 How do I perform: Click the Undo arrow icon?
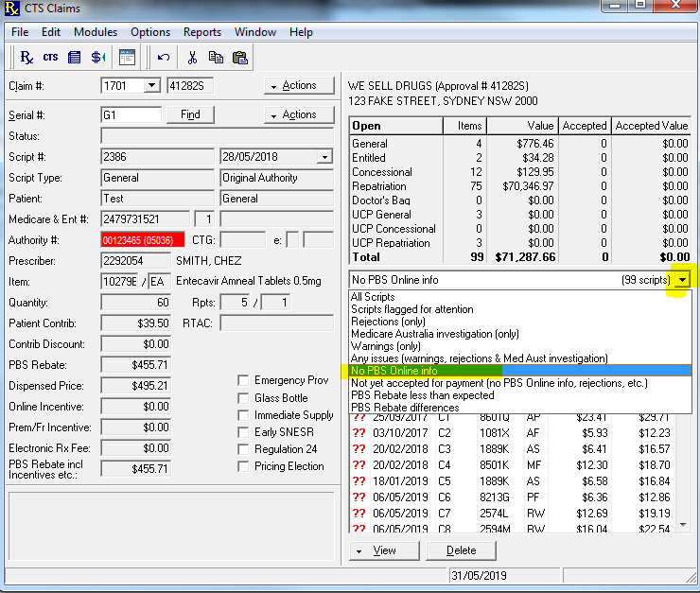click(163, 57)
